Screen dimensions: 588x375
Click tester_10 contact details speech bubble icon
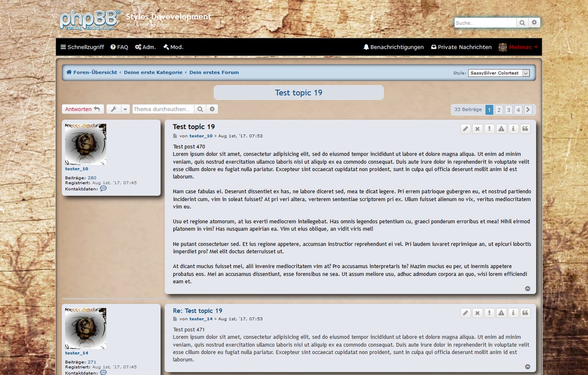(x=103, y=189)
